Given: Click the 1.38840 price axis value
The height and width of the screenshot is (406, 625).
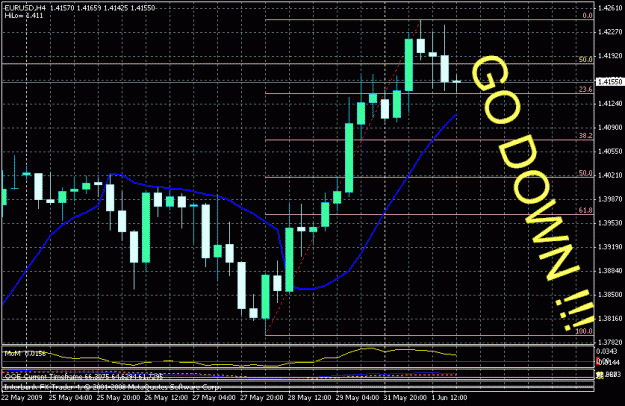Looking at the screenshot, I should [610, 271].
